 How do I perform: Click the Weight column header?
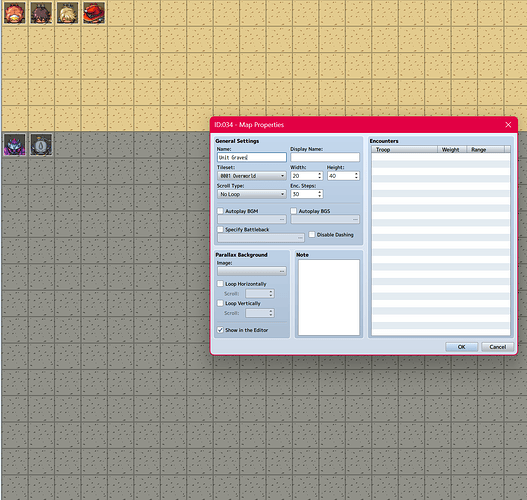(x=452, y=150)
